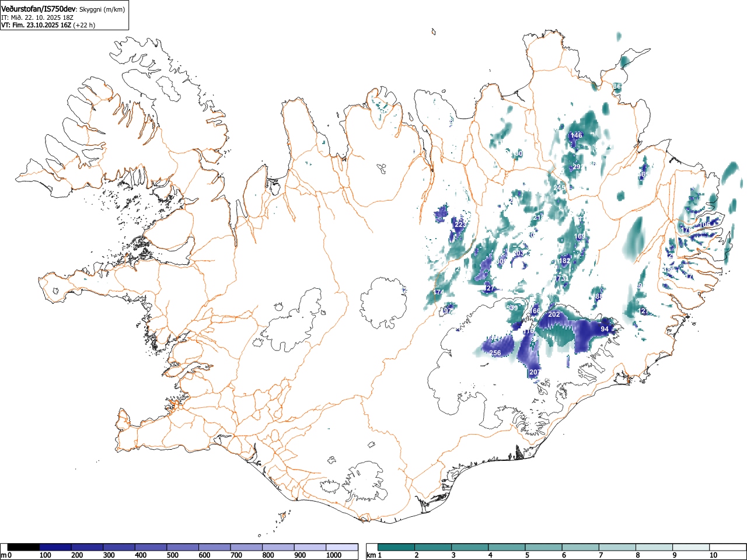Select the 207 visibility value label
Viewport: 747px width, 560px height.
tap(535, 372)
